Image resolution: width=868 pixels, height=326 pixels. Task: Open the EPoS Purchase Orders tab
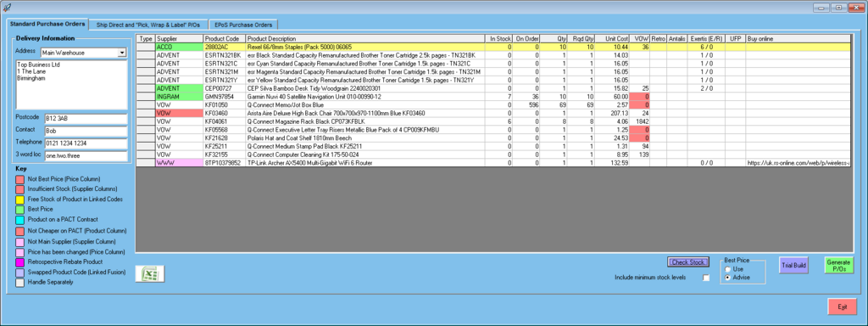click(243, 25)
